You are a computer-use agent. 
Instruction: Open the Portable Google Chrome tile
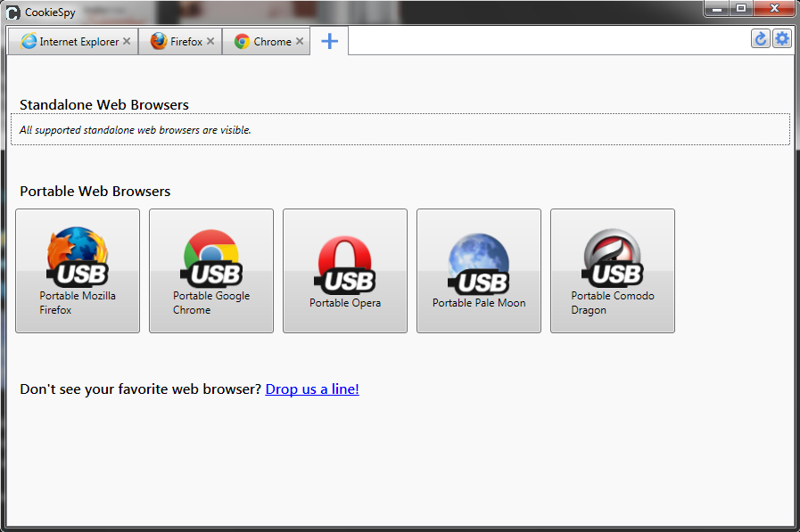pos(211,271)
